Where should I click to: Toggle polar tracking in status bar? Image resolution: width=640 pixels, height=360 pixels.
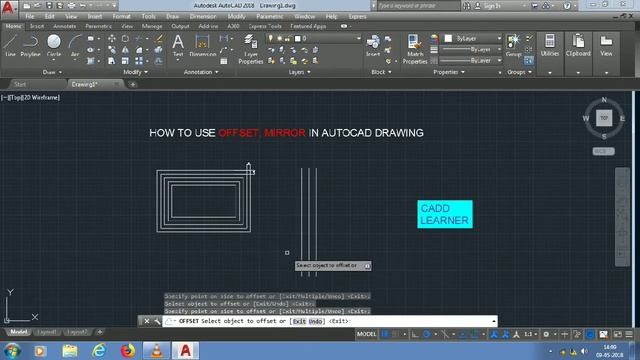(427, 334)
